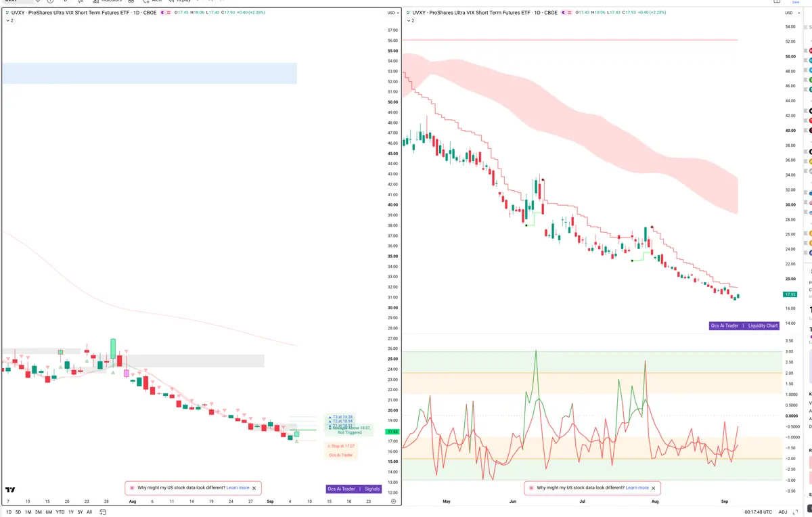This screenshot has height=517, width=812.
Task: Click the 40.00 level on right price axis
Action: click(x=790, y=131)
